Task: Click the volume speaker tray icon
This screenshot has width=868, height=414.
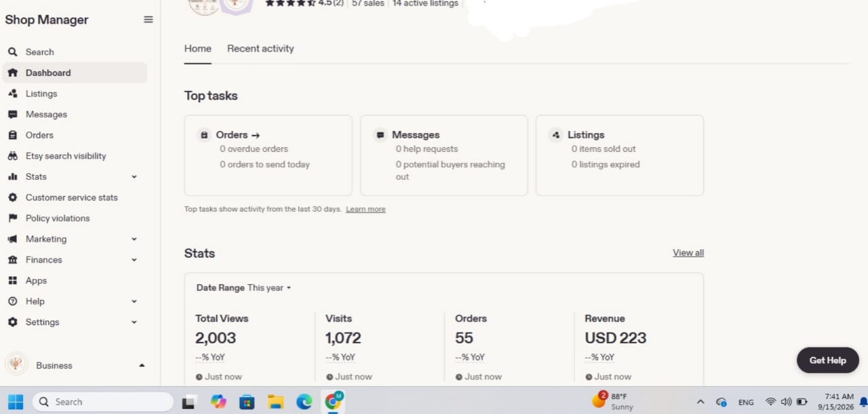Action: [x=786, y=402]
